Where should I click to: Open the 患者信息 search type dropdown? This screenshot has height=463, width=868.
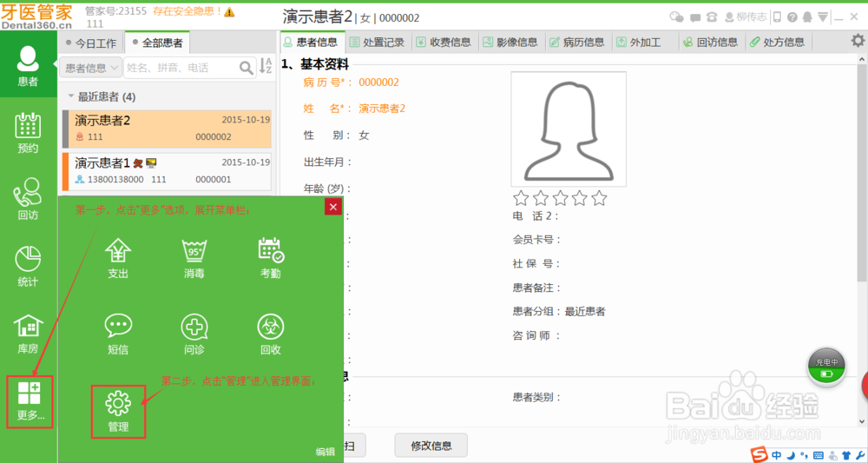coord(91,68)
